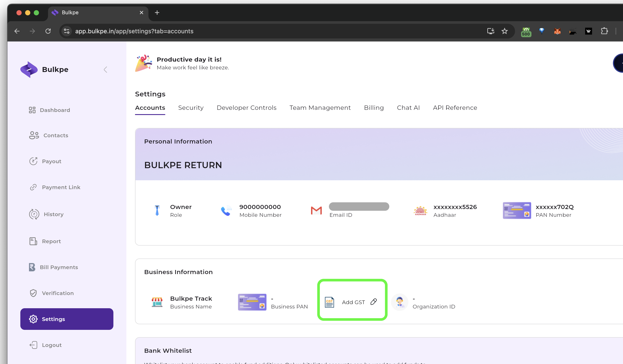Bookmark the page with the star icon
The height and width of the screenshot is (364, 623).
pos(504,31)
